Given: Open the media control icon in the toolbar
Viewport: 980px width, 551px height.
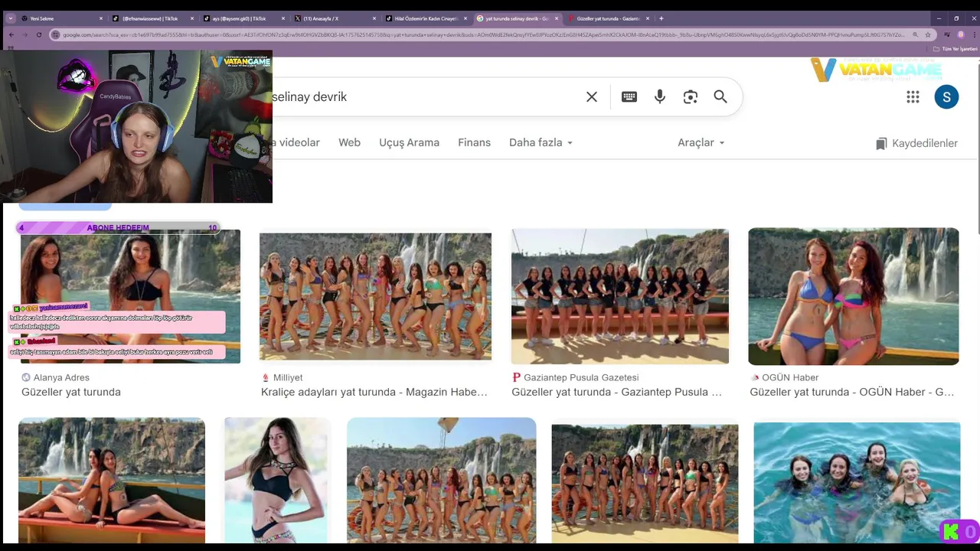Looking at the screenshot, I should 947,34.
